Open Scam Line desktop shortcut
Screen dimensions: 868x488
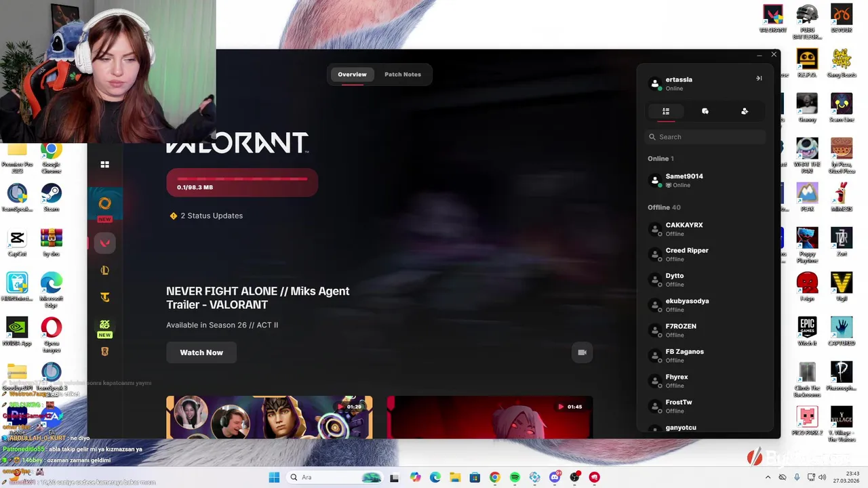coord(842,108)
